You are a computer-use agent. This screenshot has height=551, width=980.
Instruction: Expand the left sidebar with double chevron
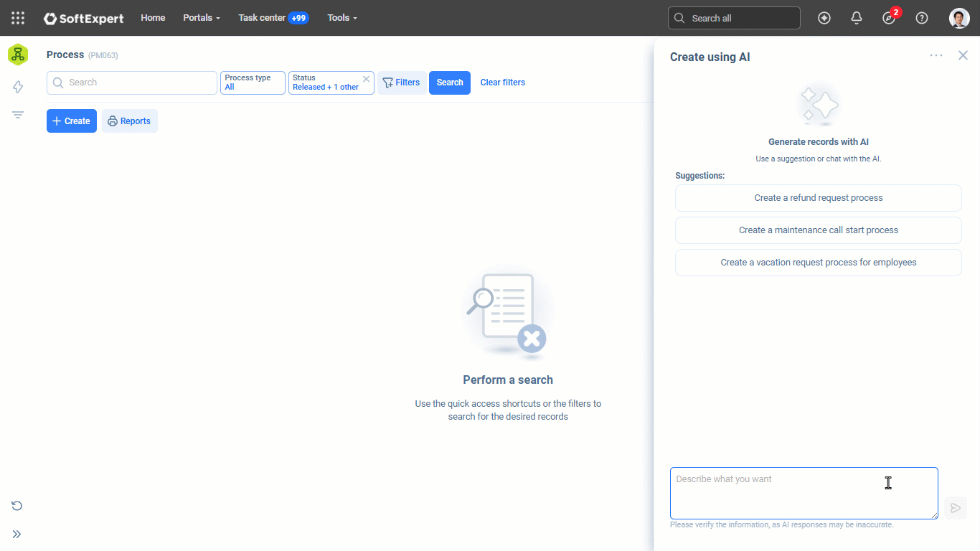pos(17,534)
